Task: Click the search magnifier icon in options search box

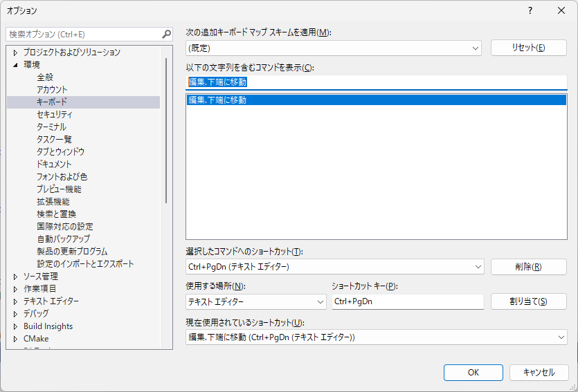Action: [167, 35]
